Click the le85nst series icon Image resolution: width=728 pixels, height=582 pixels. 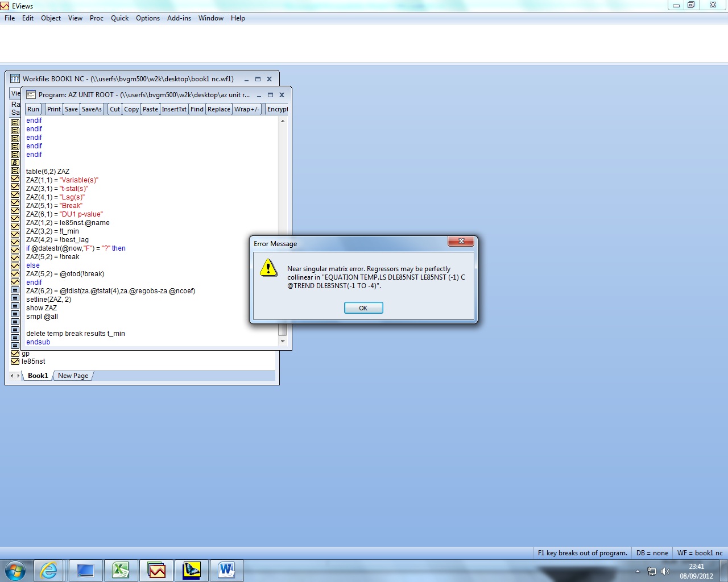(15, 361)
